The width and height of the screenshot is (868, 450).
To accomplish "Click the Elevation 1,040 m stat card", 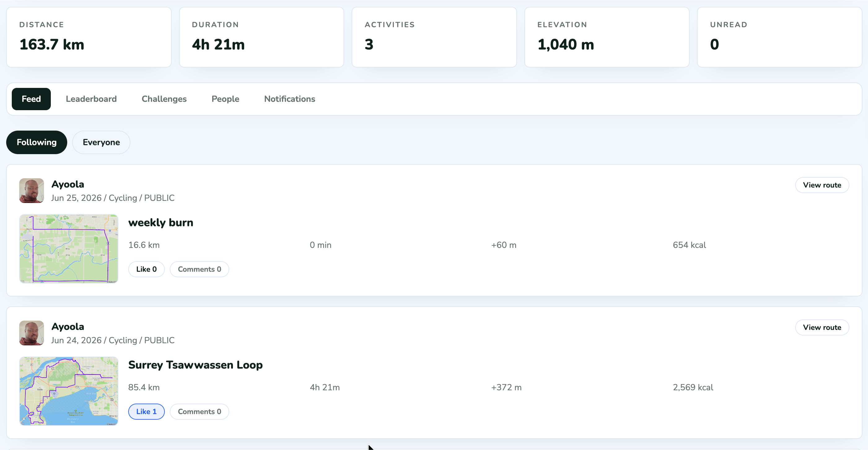I will (607, 37).
